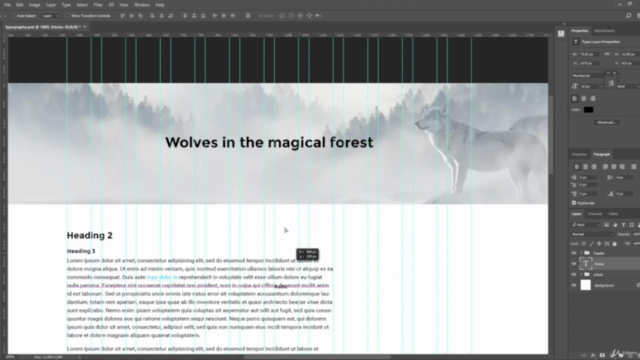
Task: Click lock transparent pixels icon
Action: (584, 244)
